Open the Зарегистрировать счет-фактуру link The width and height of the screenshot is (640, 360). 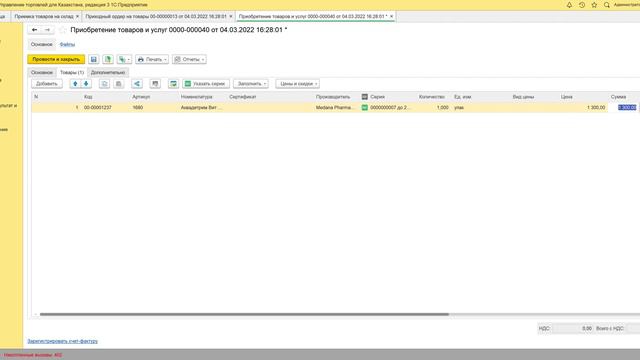click(62, 341)
